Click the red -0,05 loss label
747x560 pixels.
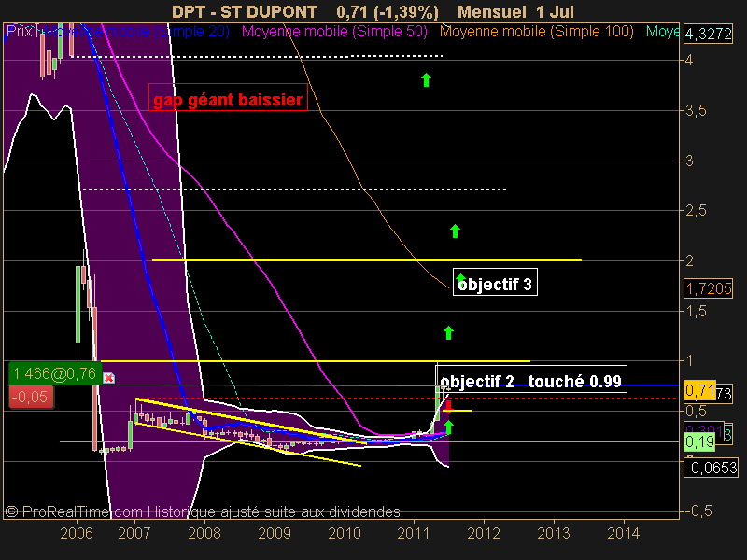[32, 397]
